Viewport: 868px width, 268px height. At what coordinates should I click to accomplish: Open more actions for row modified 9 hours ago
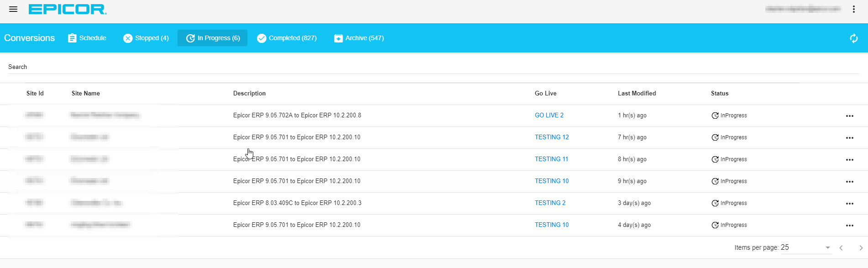pos(849,182)
